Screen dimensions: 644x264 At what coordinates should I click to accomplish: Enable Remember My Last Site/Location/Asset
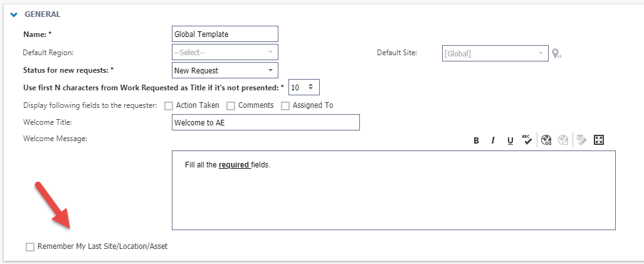click(x=30, y=247)
